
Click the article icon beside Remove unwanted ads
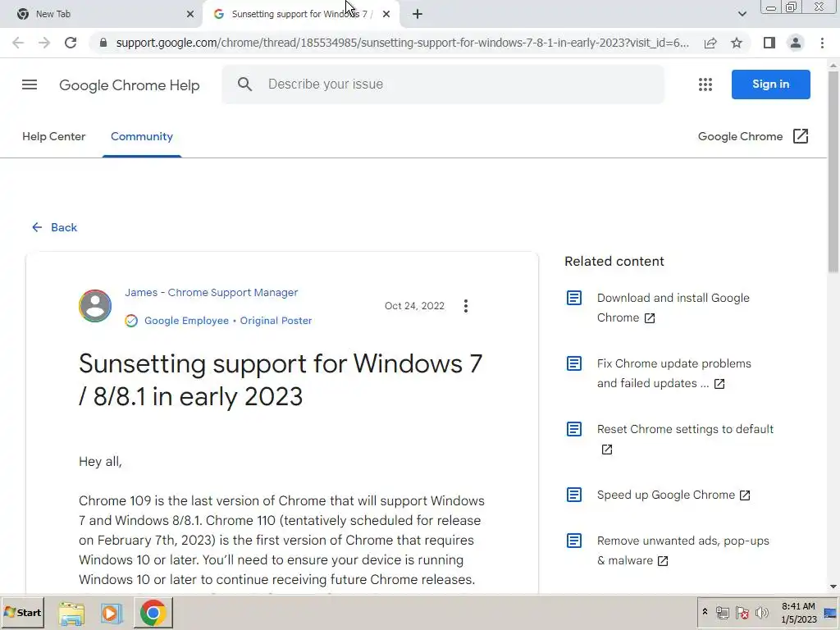[x=573, y=541]
